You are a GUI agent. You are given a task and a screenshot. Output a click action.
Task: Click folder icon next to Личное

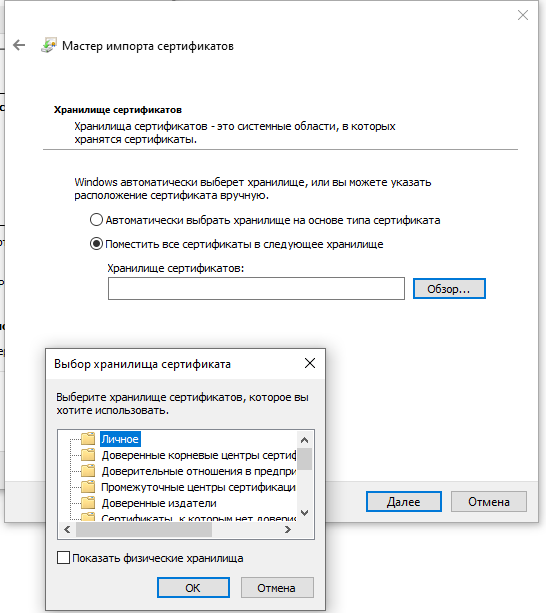click(88, 439)
